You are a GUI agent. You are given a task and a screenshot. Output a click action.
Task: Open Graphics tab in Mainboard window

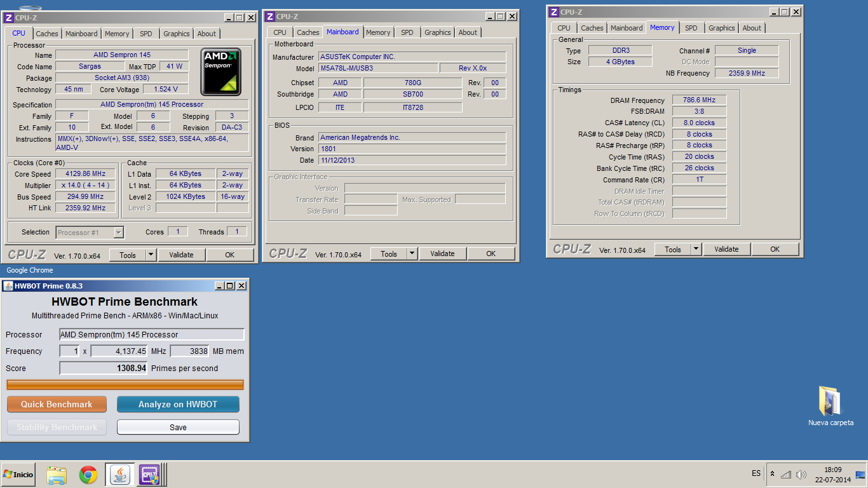(438, 32)
